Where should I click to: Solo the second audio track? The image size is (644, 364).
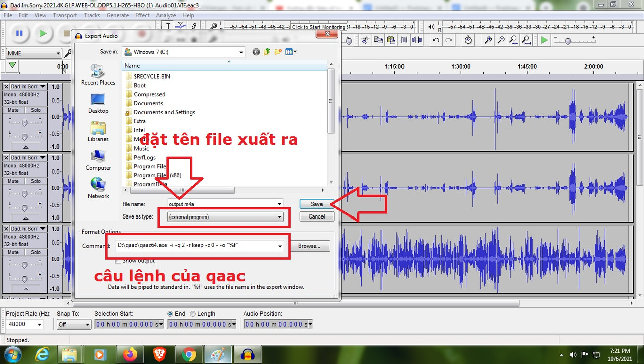click(36, 181)
